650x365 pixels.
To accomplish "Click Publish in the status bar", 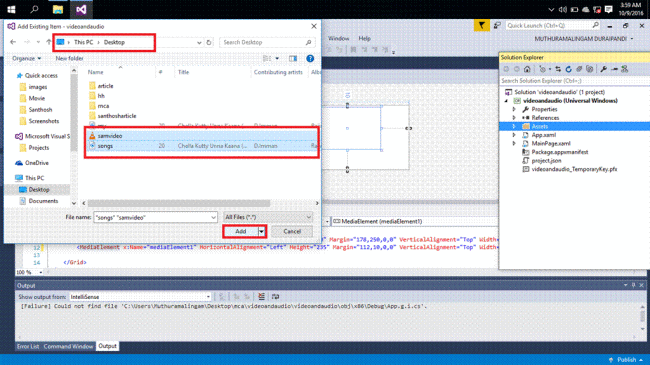I will click(x=626, y=360).
